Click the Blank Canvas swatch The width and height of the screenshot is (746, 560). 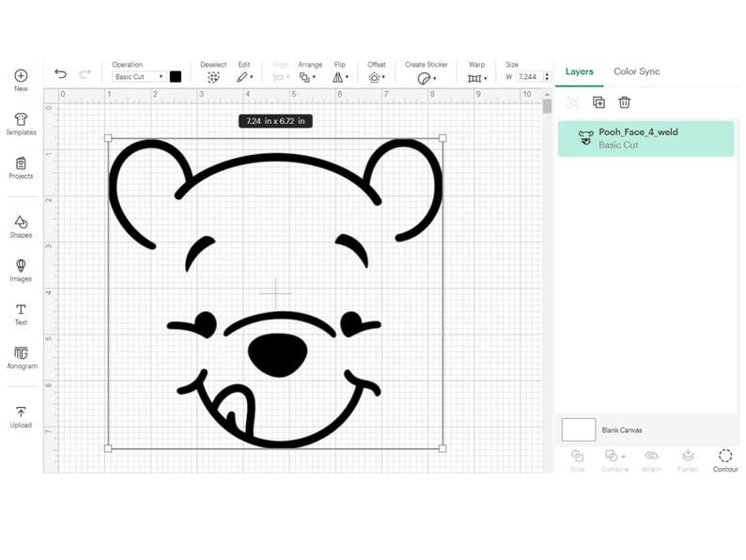(x=579, y=429)
